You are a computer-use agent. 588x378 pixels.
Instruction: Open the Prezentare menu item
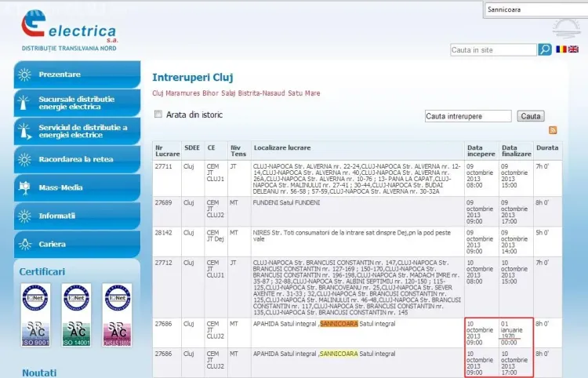tap(77, 75)
